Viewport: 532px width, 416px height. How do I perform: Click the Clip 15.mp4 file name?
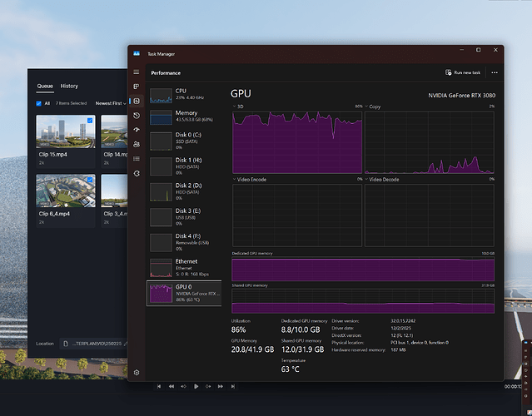click(x=53, y=154)
